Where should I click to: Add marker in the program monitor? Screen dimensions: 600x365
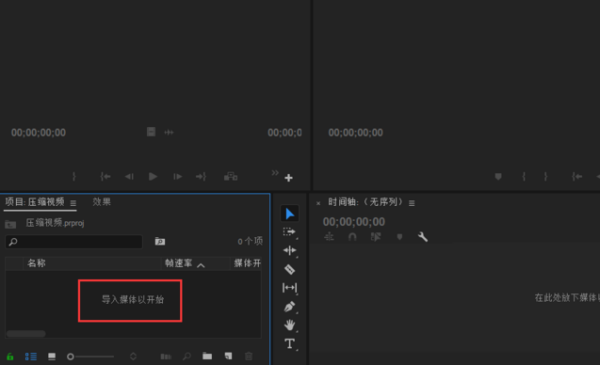click(x=498, y=176)
